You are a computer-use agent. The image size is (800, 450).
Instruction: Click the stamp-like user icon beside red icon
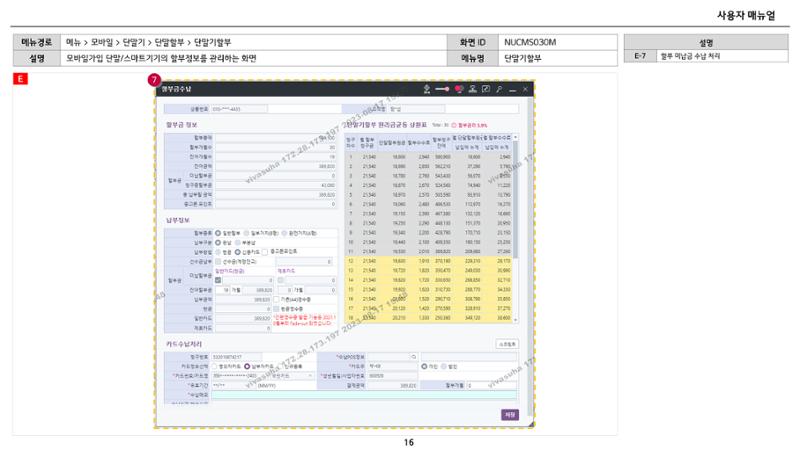coord(473,89)
